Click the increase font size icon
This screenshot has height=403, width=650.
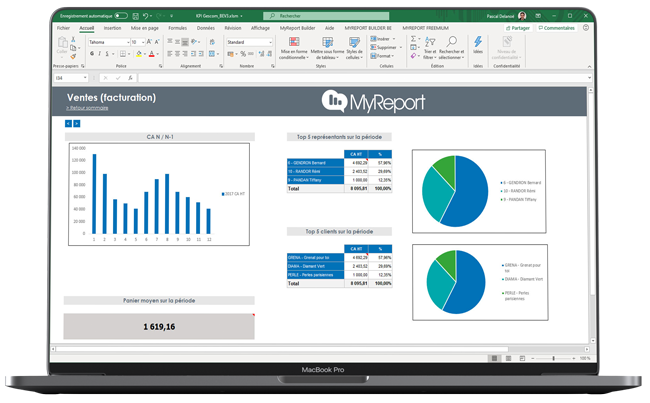pyautogui.click(x=149, y=42)
